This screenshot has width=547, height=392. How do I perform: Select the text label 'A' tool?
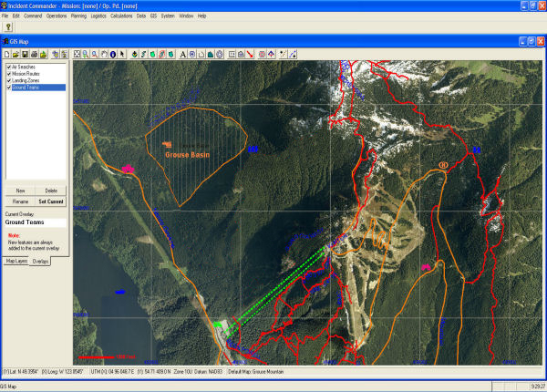click(183, 54)
